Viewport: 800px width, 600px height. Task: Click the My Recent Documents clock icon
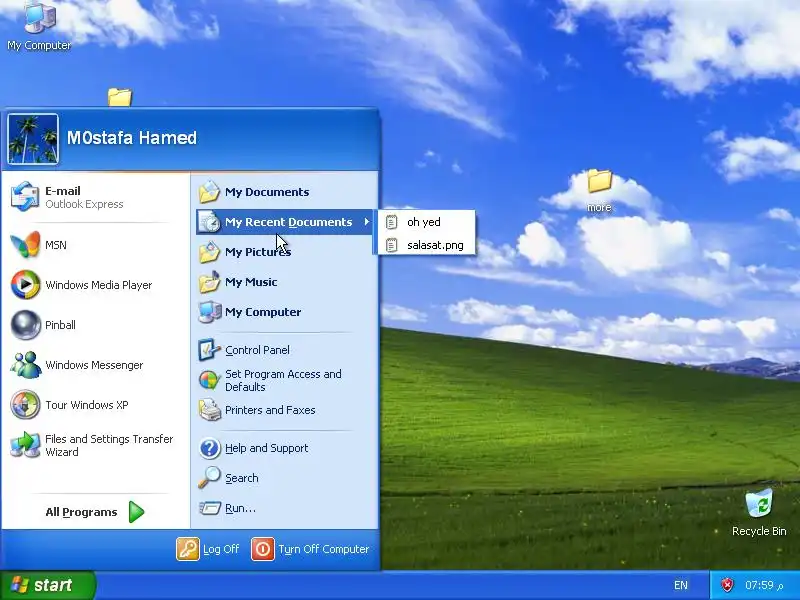point(209,222)
